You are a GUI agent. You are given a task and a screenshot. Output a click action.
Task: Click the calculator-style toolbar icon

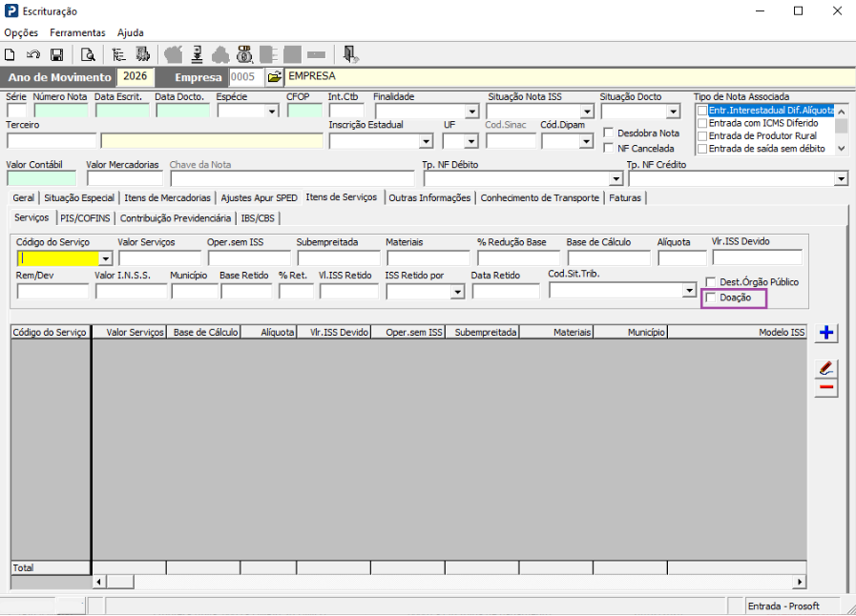pos(143,54)
